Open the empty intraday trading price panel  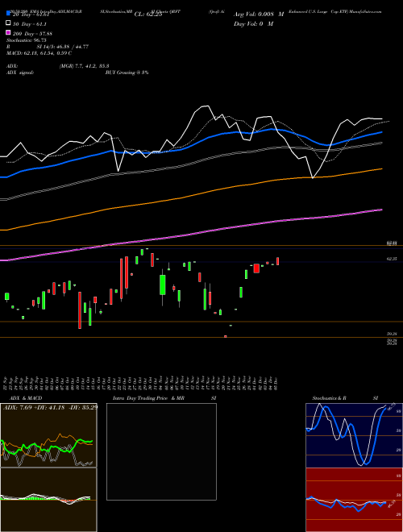pos(161,451)
